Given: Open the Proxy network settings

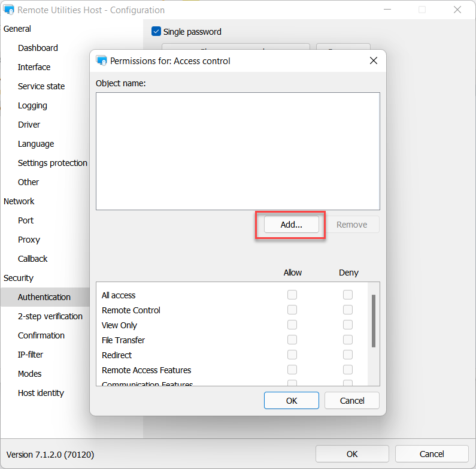Looking at the screenshot, I should (x=29, y=240).
